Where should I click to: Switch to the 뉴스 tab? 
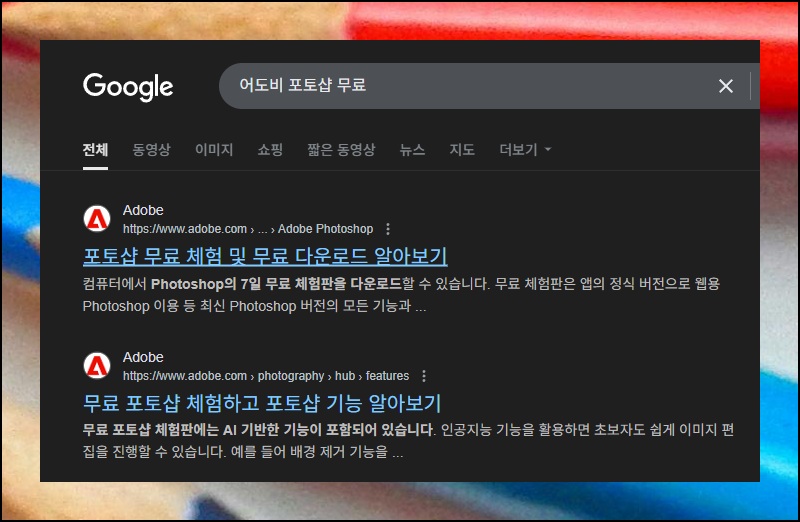click(412, 150)
